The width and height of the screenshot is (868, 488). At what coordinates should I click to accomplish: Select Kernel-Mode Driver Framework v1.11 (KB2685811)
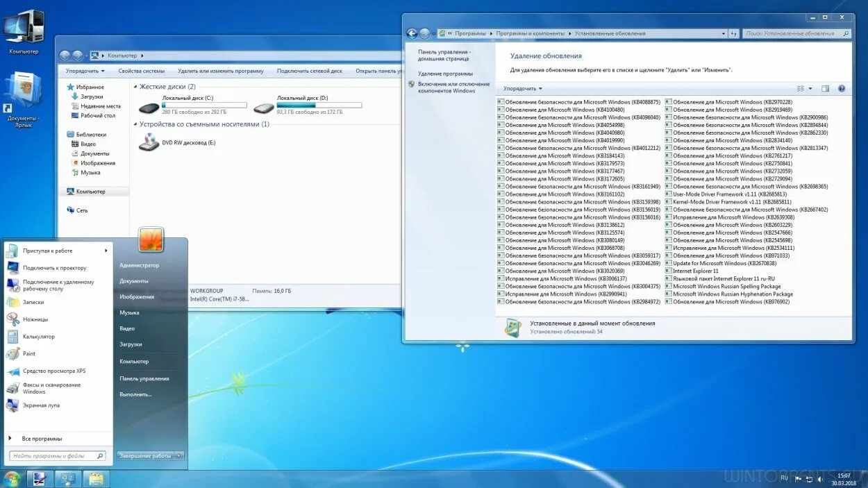coord(728,202)
